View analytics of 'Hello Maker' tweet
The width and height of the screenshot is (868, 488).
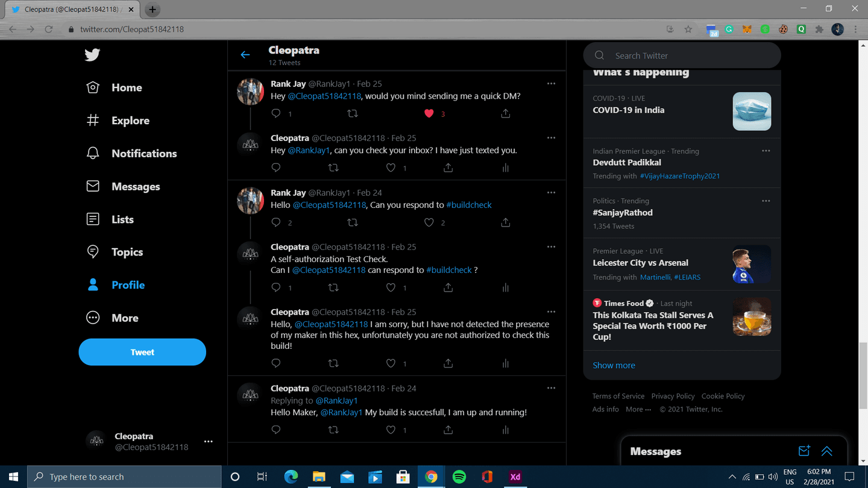505,430
